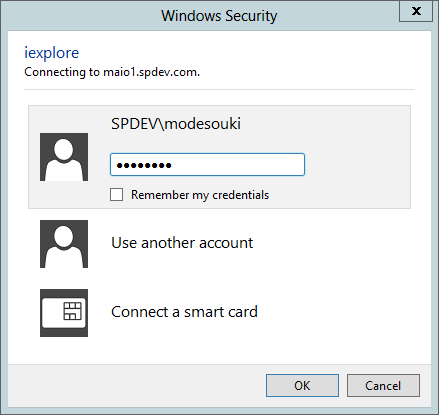Image resolution: width=439 pixels, height=415 pixels.
Task: Click the chip graphic on the smart card
Action: (72, 311)
